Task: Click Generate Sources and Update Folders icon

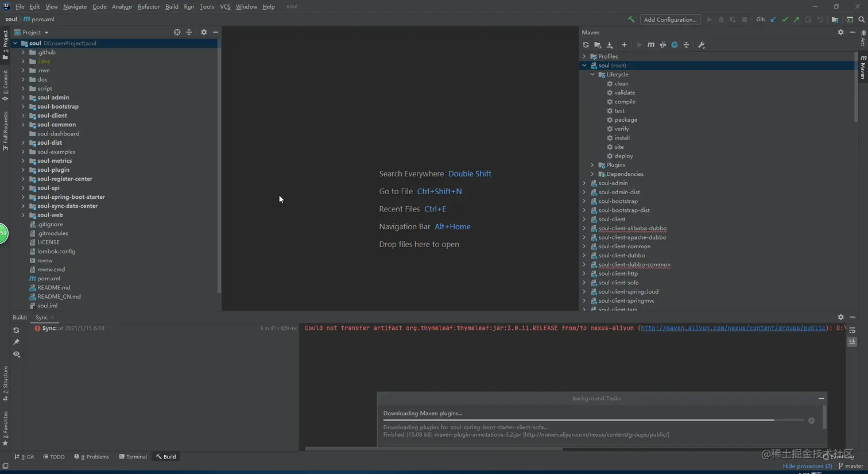Action: (x=598, y=45)
